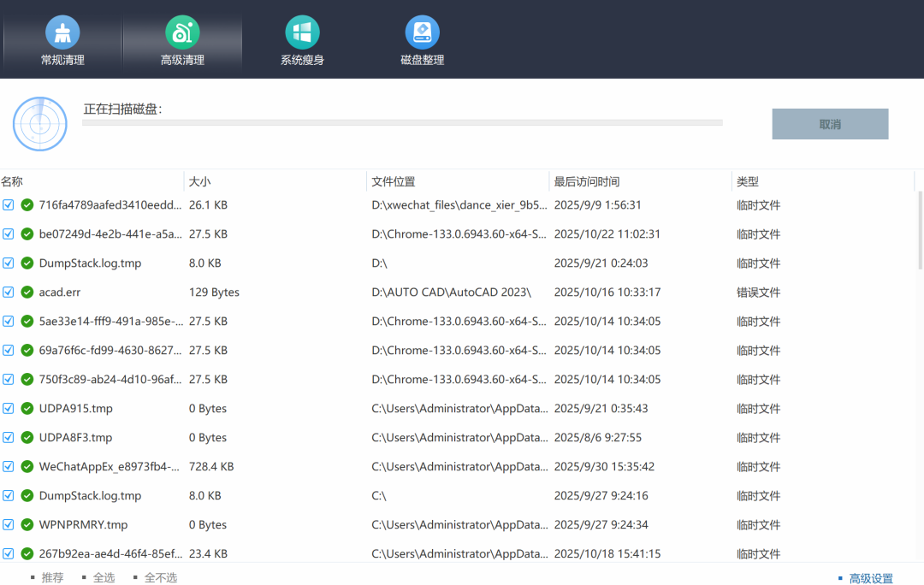Sort list by 大小 column header
Image resolution: width=924 pixels, height=585 pixels.
[199, 181]
